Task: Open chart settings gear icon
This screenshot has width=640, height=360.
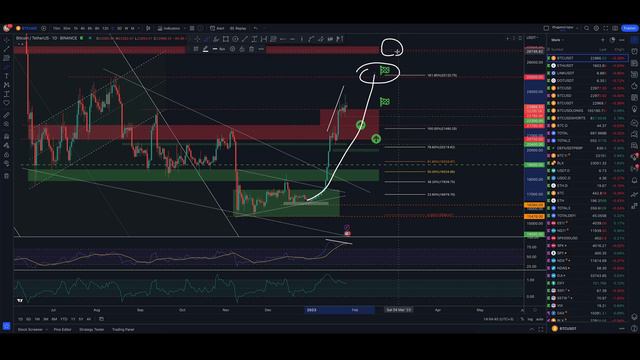Action: [596, 28]
